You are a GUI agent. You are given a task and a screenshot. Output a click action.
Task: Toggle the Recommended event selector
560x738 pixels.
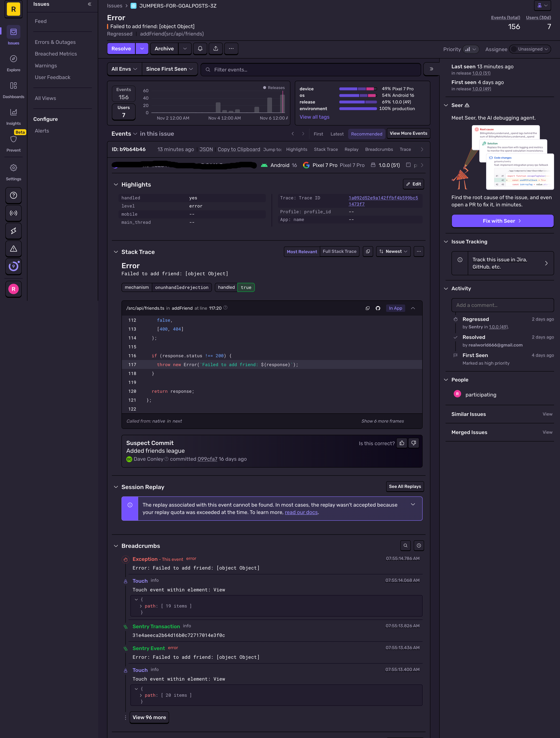(367, 134)
